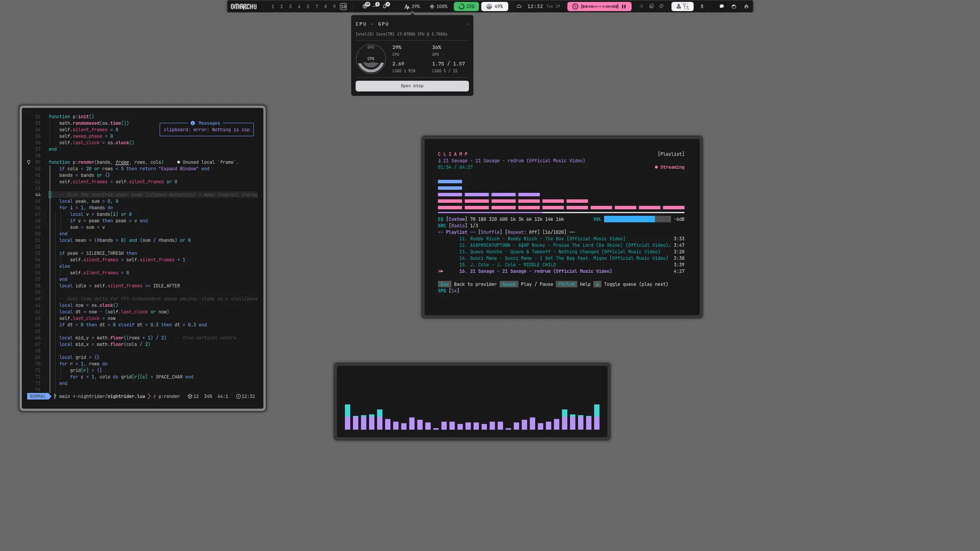Open the Omarchy menu logo
Viewport: 980px width, 551px height.
[x=244, y=7]
